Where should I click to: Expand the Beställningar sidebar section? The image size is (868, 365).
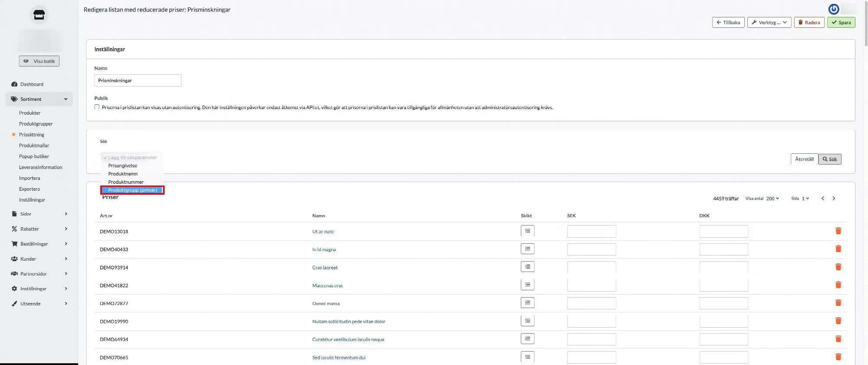click(x=39, y=244)
